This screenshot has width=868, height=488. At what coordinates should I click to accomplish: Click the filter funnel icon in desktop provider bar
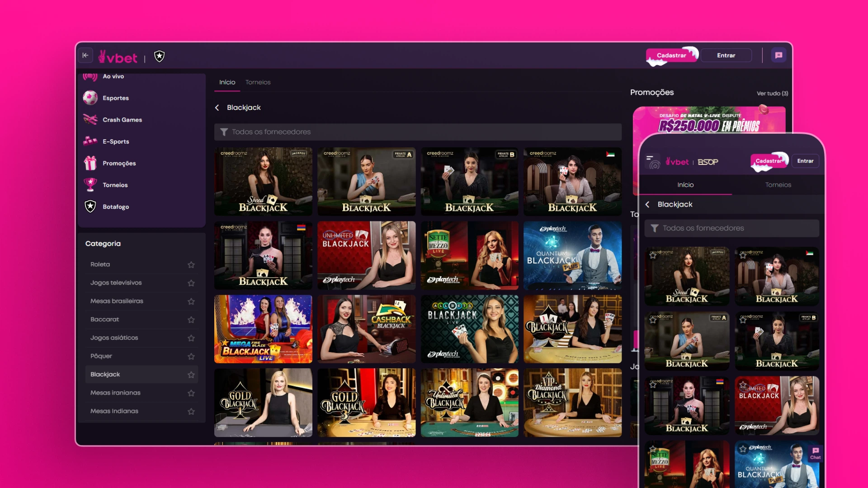point(224,132)
